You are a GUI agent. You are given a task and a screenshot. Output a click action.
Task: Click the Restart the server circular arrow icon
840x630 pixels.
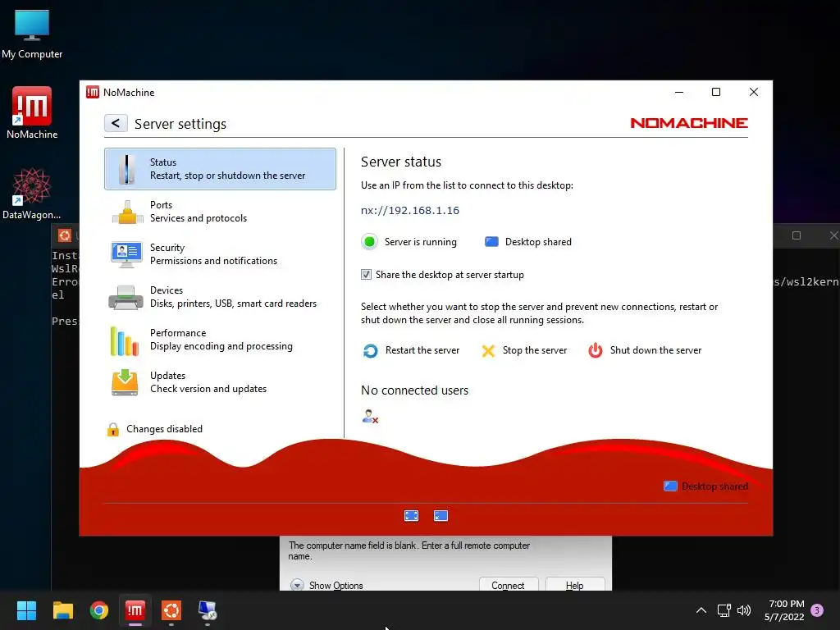[370, 351]
